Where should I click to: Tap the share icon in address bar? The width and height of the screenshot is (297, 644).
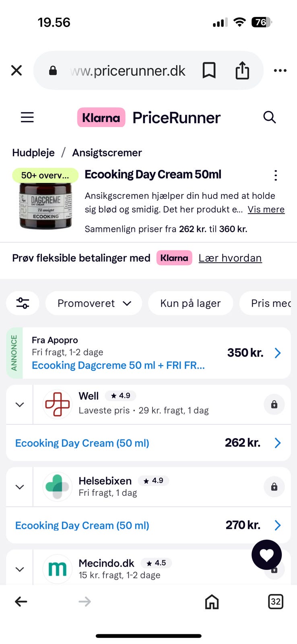tap(242, 70)
